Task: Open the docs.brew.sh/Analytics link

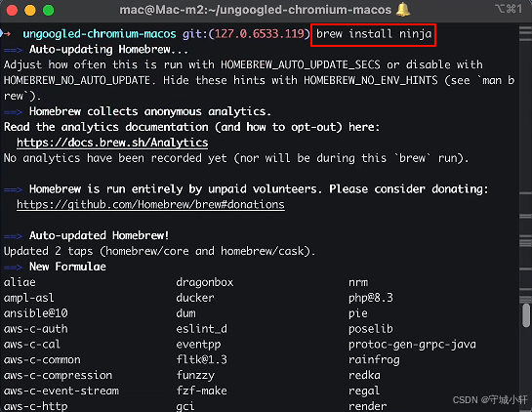Action: [x=112, y=143]
